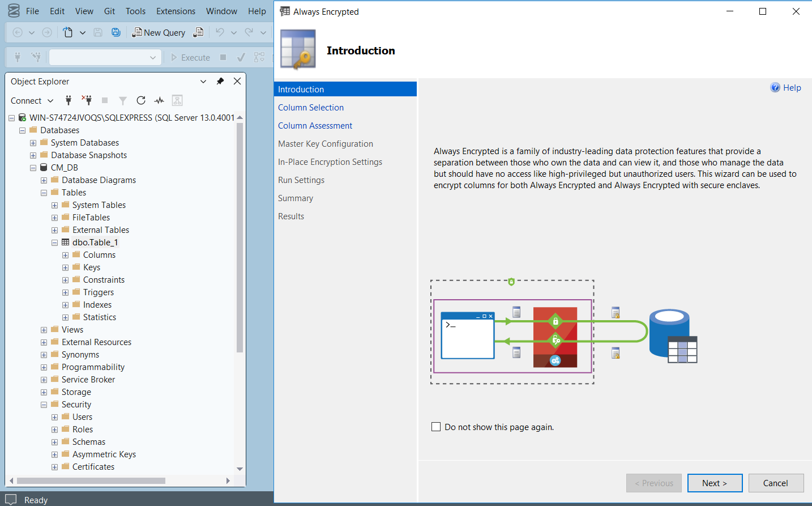
Task: Click the Execute query button
Action: [x=191, y=57]
